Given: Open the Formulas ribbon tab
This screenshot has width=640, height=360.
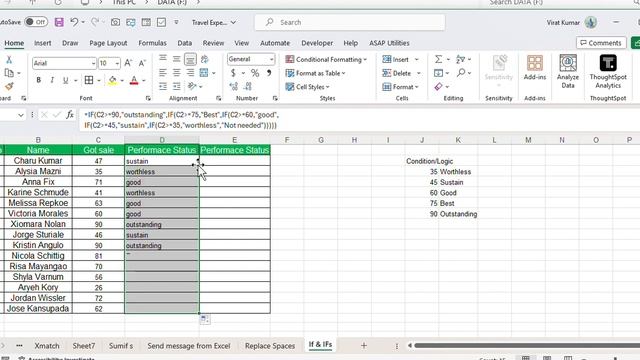Looking at the screenshot, I should click(152, 43).
